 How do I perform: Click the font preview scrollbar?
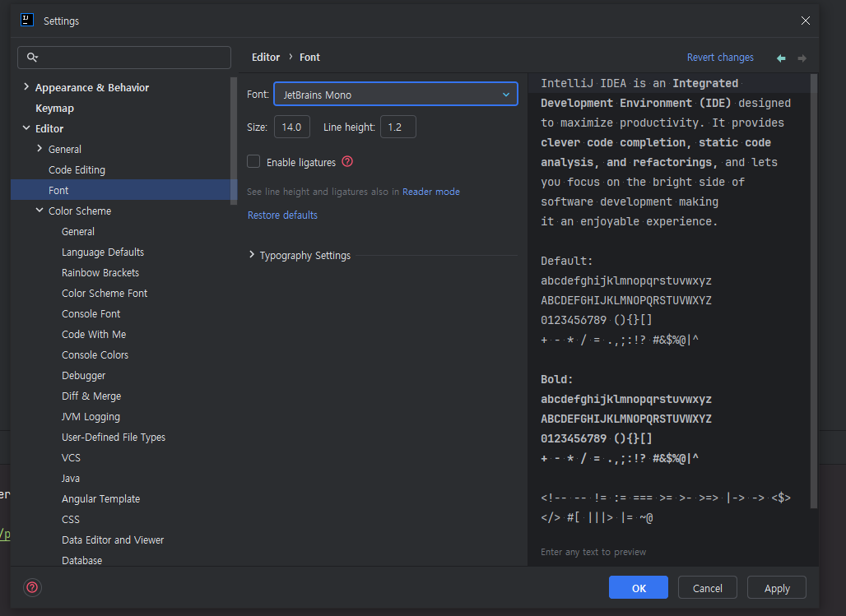pos(814,291)
